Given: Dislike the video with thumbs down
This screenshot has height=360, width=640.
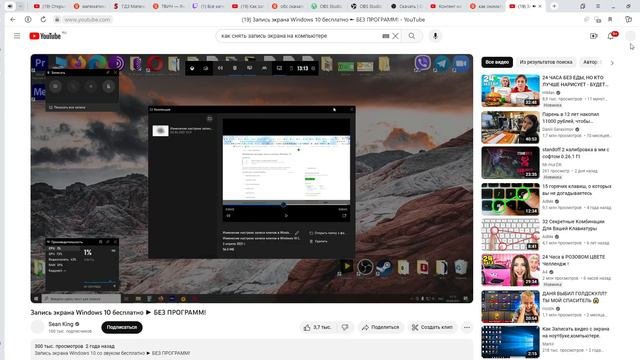Looking at the screenshot, I should tap(345, 327).
